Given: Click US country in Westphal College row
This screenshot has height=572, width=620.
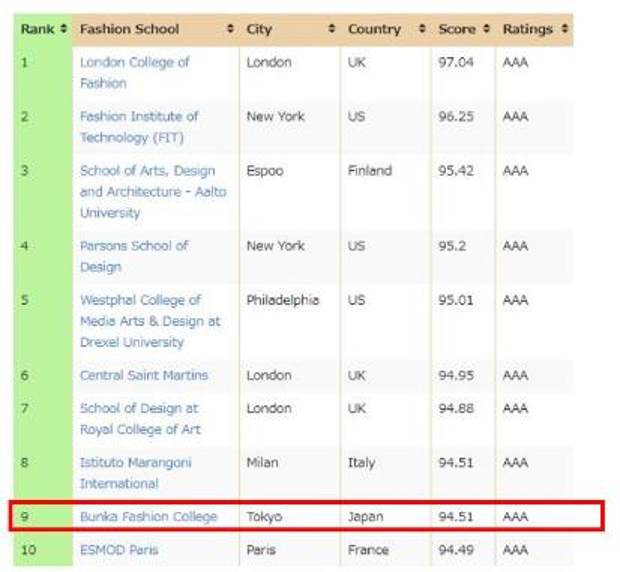Looking at the screenshot, I should coord(357,300).
